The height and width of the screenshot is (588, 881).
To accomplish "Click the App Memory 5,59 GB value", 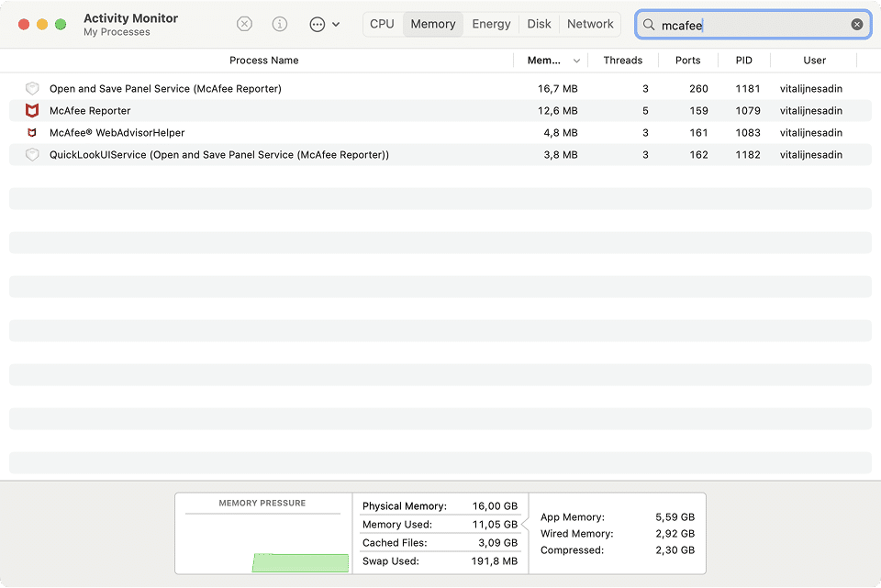I will (675, 516).
